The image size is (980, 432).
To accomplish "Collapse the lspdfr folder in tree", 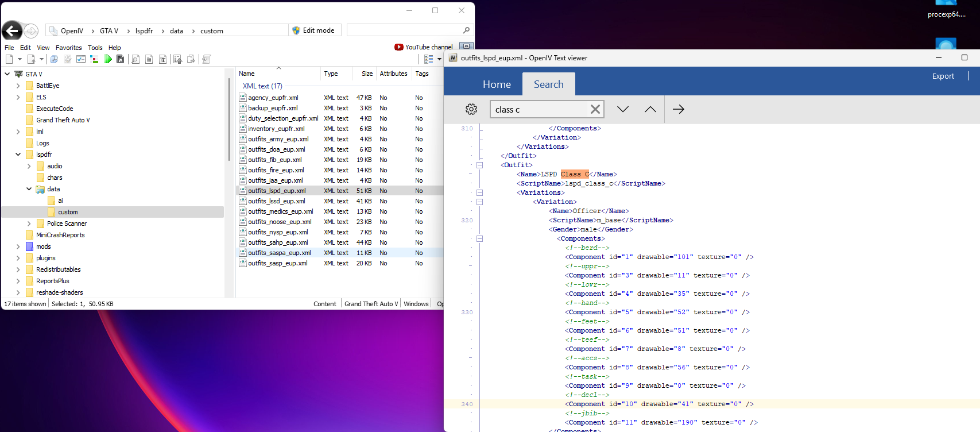I will tap(18, 155).
